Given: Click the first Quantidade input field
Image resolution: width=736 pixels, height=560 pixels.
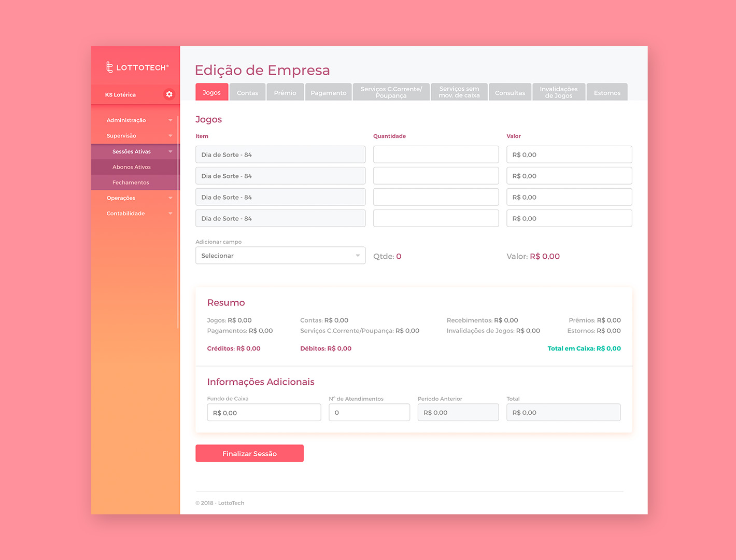Looking at the screenshot, I should (435, 155).
